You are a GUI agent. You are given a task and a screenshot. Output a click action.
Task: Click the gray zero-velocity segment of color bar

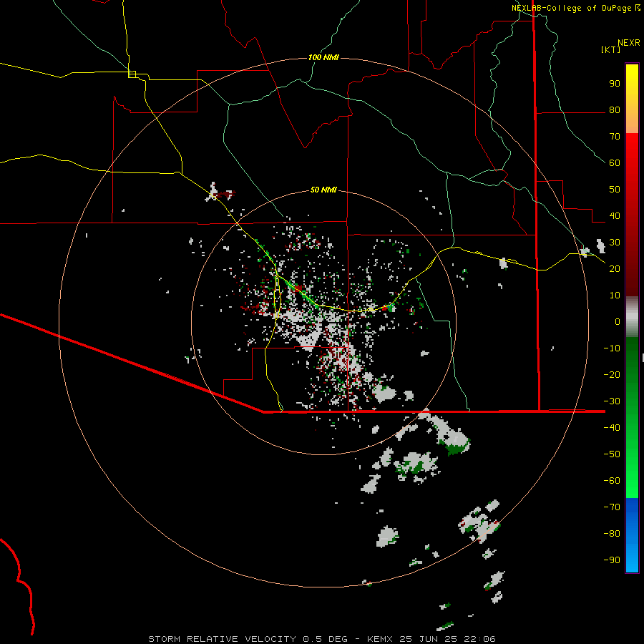click(x=632, y=317)
